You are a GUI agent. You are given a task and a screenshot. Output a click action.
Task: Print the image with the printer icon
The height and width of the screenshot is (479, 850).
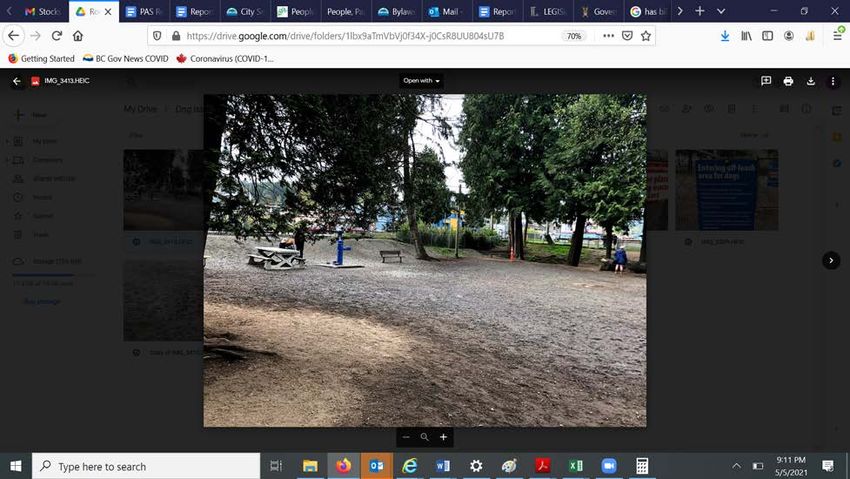tap(788, 81)
